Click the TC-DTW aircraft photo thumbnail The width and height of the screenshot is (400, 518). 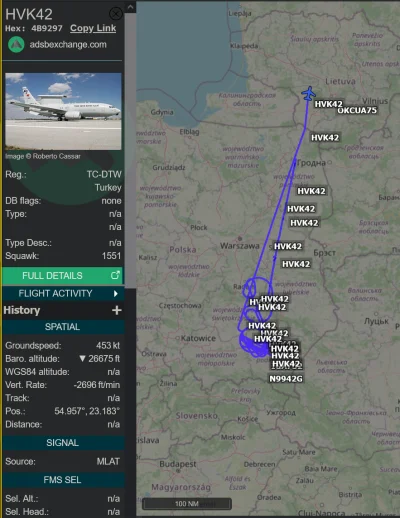[x=63, y=111]
